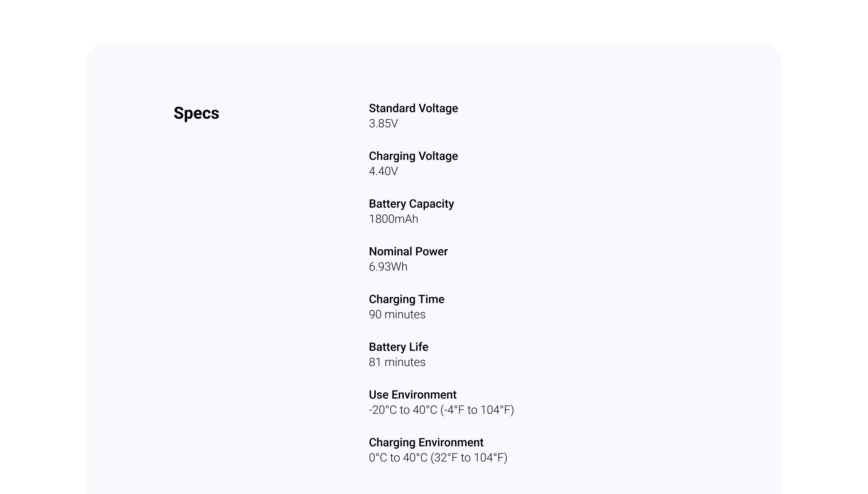Click the 1800mAh capacity value
Viewport: 868px width, 494px height.
pos(393,219)
